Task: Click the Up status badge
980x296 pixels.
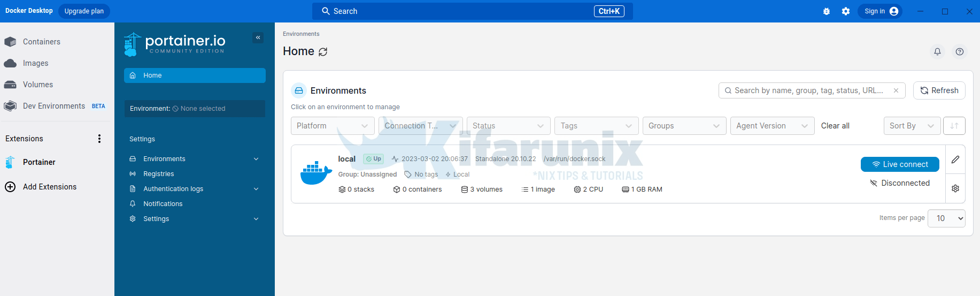Action: (374, 159)
